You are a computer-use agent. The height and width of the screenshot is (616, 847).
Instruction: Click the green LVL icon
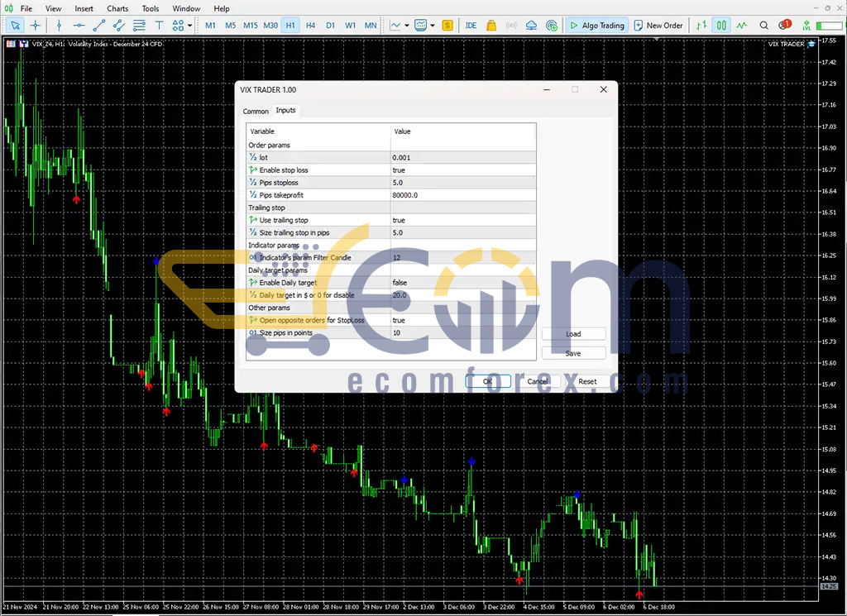click(806, 26)
